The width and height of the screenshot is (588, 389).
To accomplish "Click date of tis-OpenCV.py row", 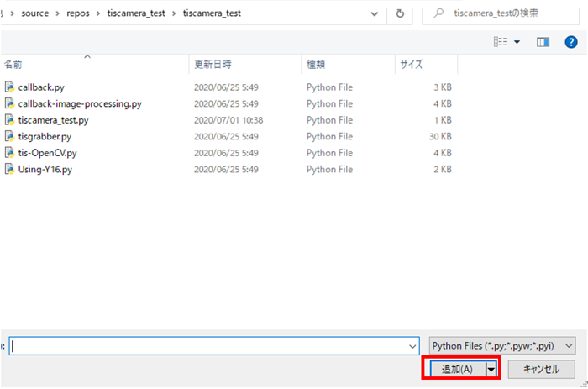I will (226, 153).
